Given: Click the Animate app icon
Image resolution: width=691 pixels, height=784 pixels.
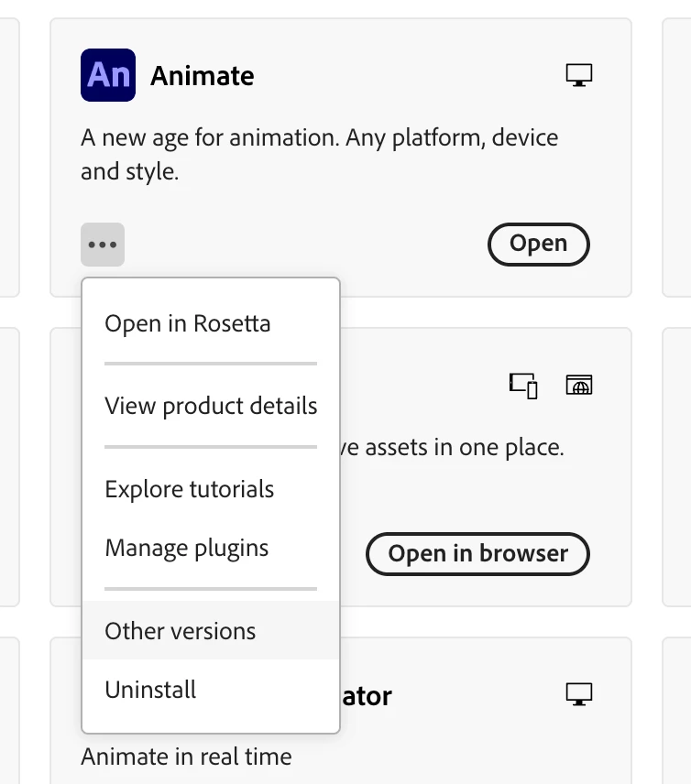Looking at the screenshot, I should 108,75.
